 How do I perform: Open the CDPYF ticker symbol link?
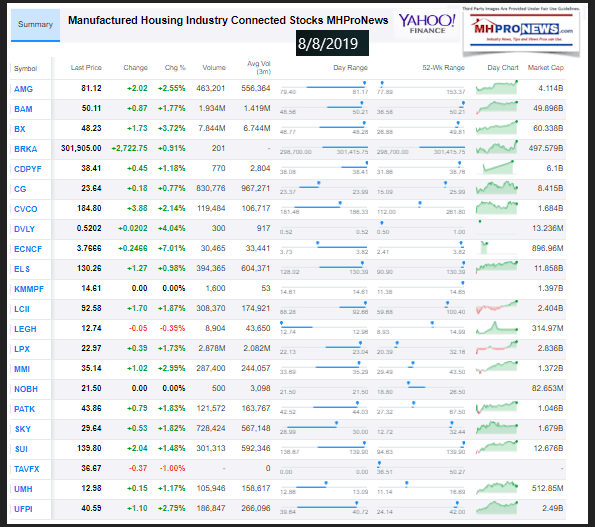[27, 169]
